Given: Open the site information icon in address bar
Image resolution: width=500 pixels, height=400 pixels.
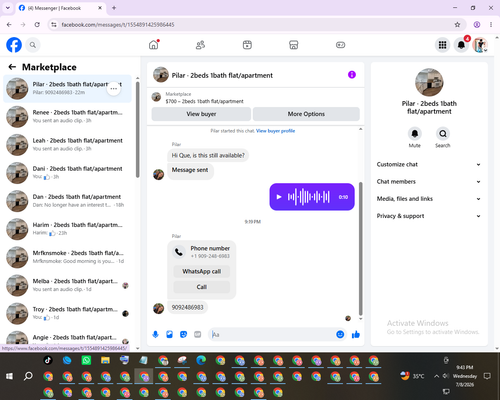Looking at the screenshot, I should (54, 25).
